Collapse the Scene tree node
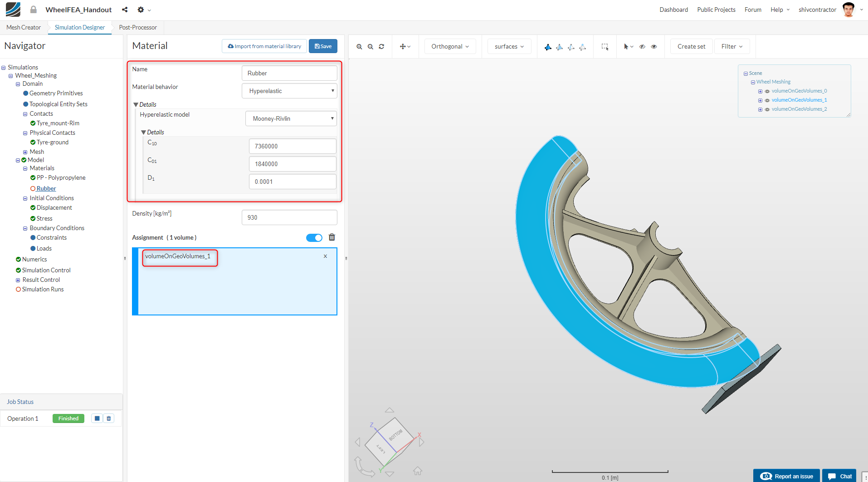The width and height of the screenshot is (868, 482). [x=746, y=74]
